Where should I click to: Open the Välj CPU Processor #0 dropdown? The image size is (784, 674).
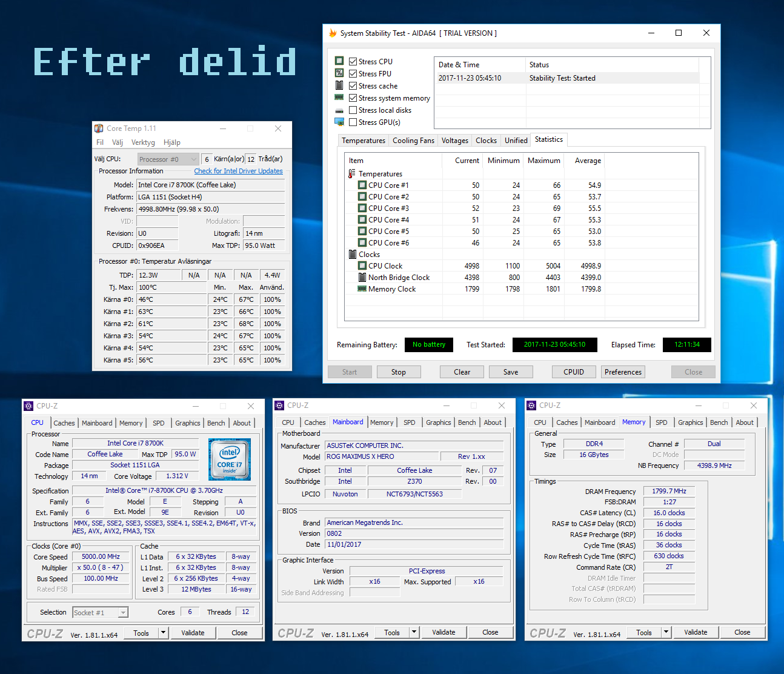(168, 159)
